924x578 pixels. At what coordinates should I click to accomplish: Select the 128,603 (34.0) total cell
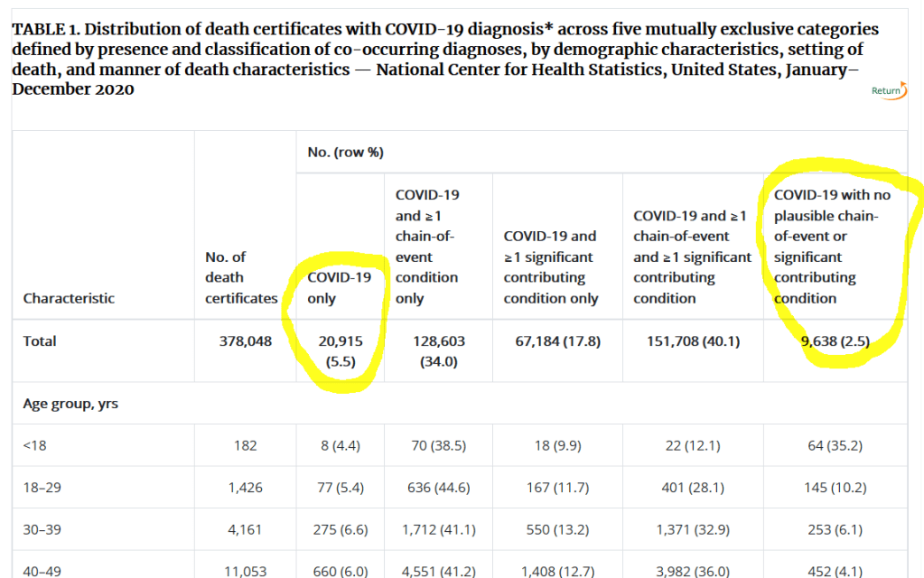pyautogui.click(x=439, y=350)
